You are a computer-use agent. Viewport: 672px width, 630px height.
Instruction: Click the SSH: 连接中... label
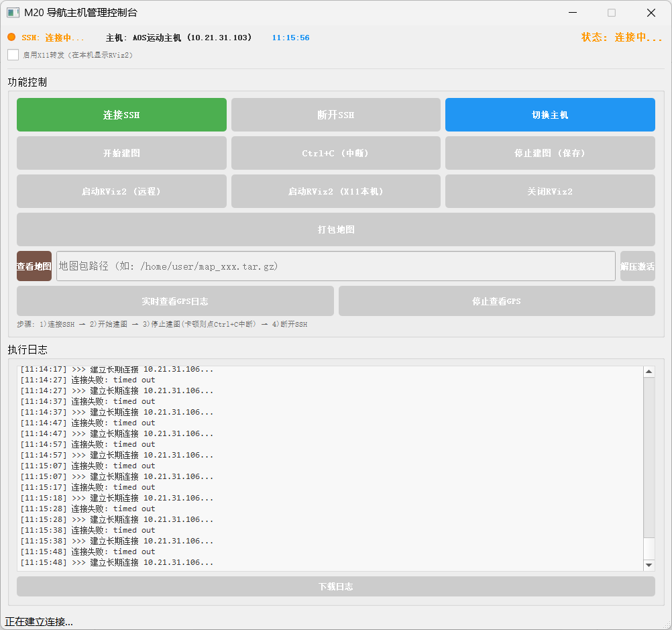pyautogui.click(x=53, y=38)
